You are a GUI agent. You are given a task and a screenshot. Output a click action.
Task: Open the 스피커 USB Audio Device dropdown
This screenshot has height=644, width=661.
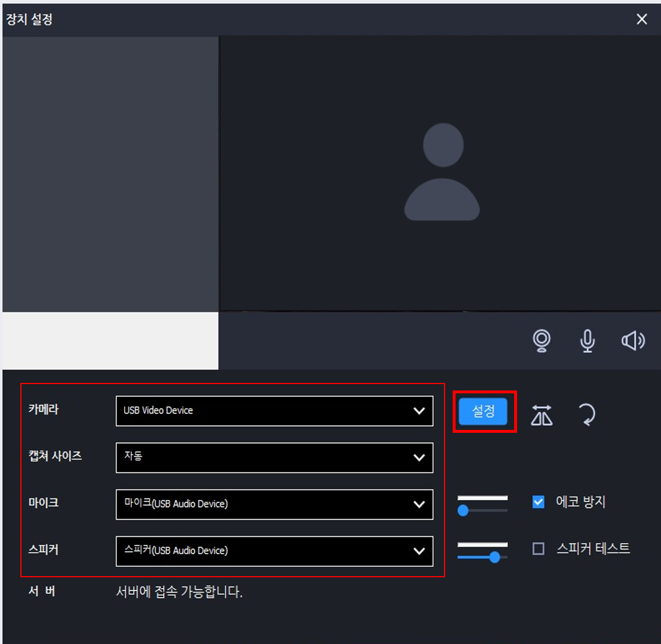(274, 551)
